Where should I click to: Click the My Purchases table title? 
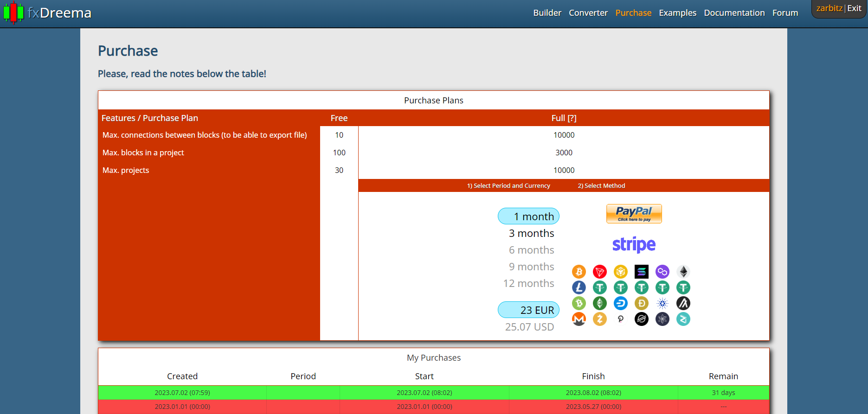[x=434, y=358]
